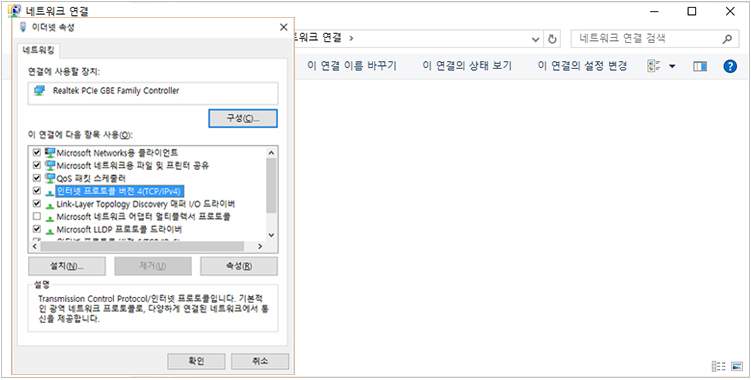The height and width of the screenshot is (380, 751).
Task: Maximize the 네트워크 연결 window
Action: point(692,12)
